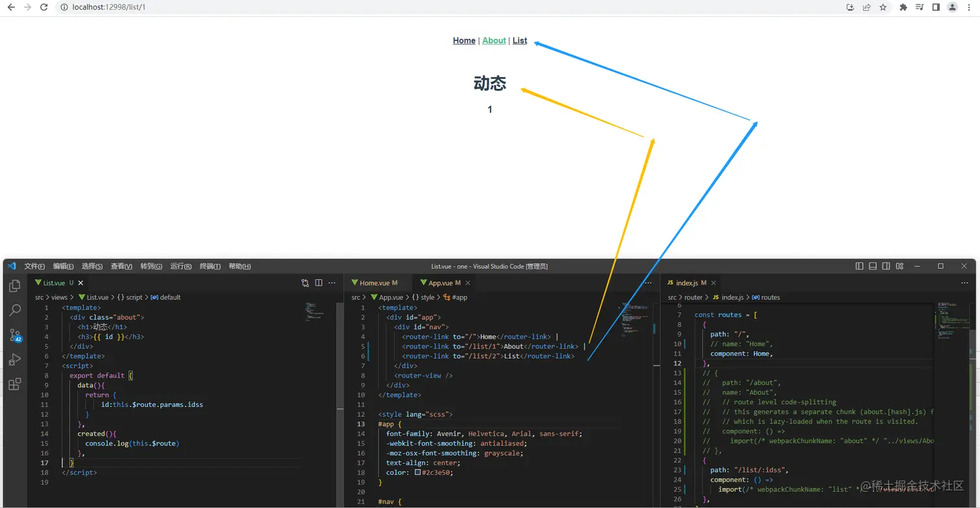
Task: Click the #2c3e50 color swatch in App.vue
Action: (x=418, y=473)
